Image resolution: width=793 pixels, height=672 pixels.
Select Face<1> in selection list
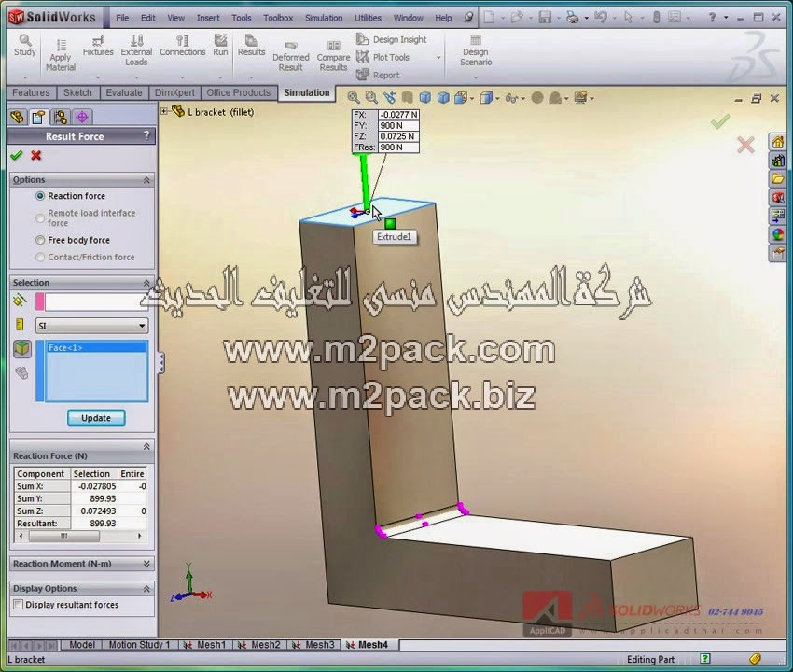96,347
